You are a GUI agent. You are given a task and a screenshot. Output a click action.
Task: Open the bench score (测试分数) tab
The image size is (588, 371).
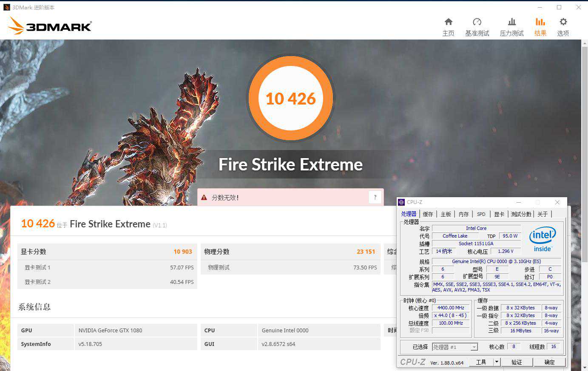click(521, 214)
